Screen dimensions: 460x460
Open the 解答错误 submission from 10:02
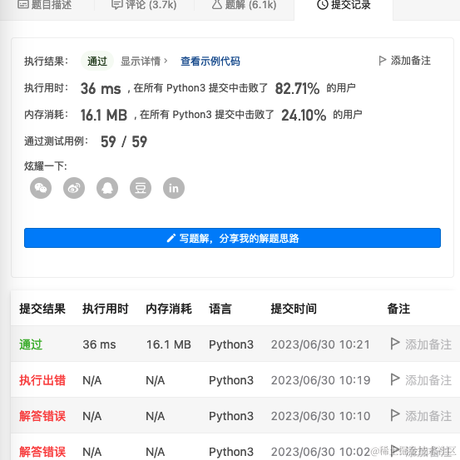coord(42,452)
